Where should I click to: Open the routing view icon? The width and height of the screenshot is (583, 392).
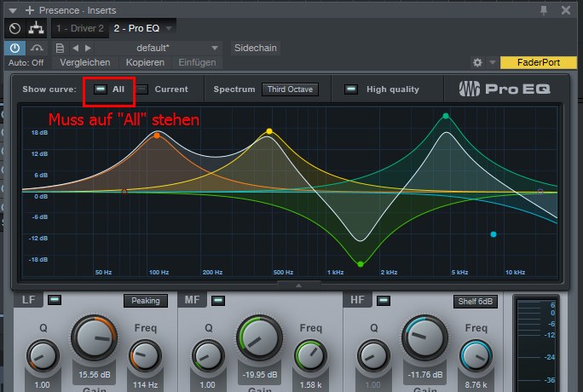click(36, 28)
